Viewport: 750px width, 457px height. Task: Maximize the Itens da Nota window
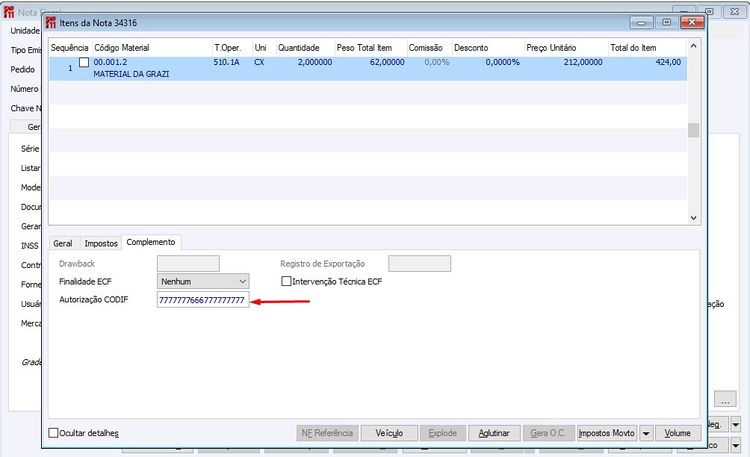pyautogui.click(x=666, y=22)
